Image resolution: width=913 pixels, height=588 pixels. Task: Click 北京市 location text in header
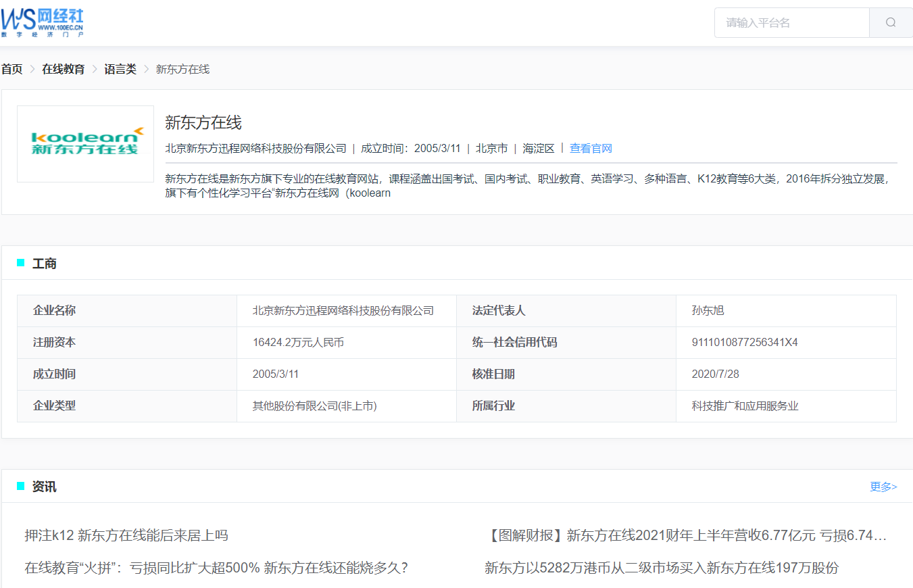[x=491, y=148]
